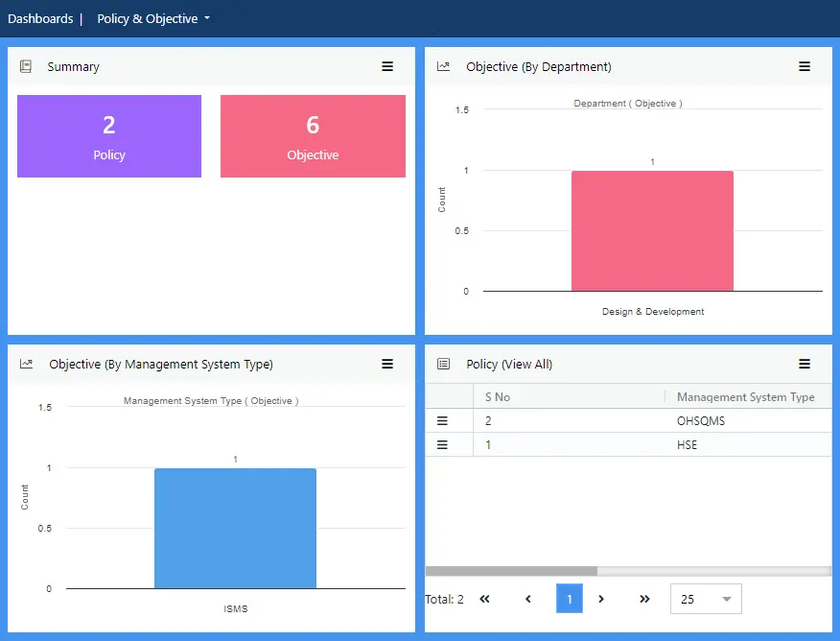Open Objective (By Management System Type) panel menu
Image resolution: width=840 pixels, height=641 pixels.
[387, 364]
